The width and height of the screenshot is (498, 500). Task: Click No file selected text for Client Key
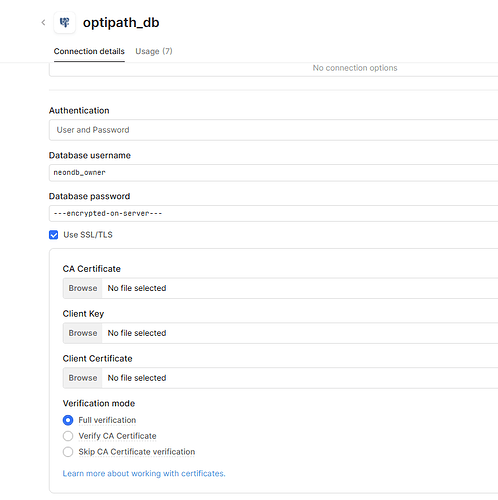(137, 333)
